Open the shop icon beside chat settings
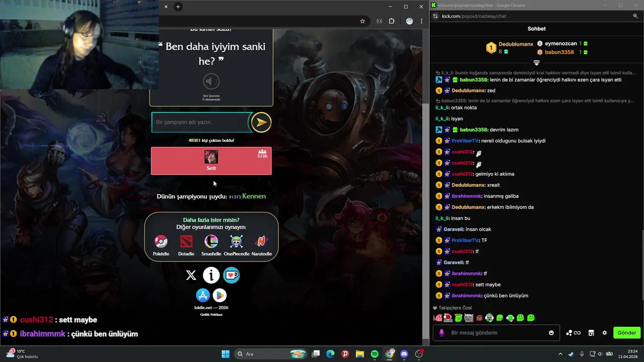The width and height of the screenshot is (644, 362). click(591, 333)
